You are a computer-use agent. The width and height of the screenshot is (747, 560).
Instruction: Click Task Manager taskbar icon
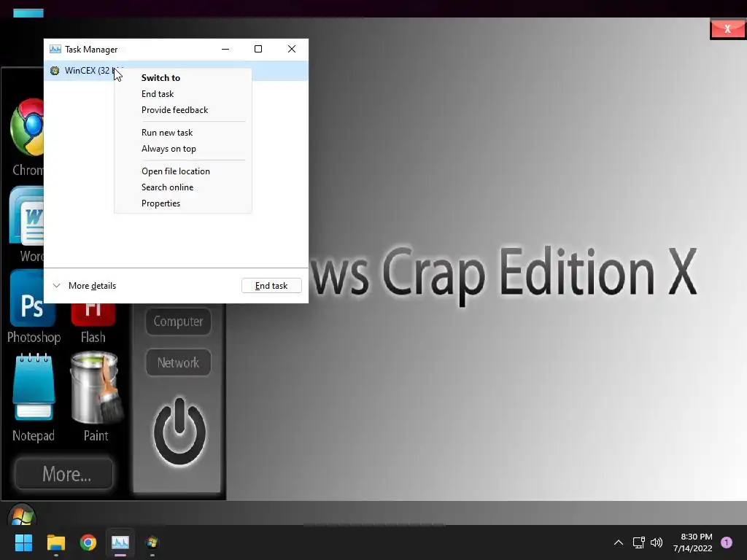tap(120, 542)
